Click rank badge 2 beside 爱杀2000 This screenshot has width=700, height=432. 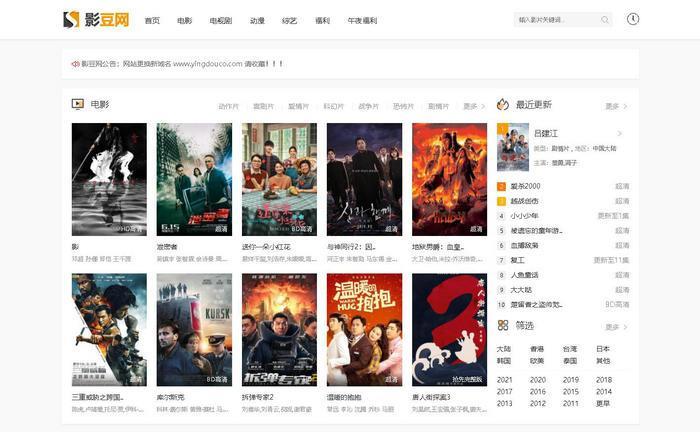[x=501, y=187]
